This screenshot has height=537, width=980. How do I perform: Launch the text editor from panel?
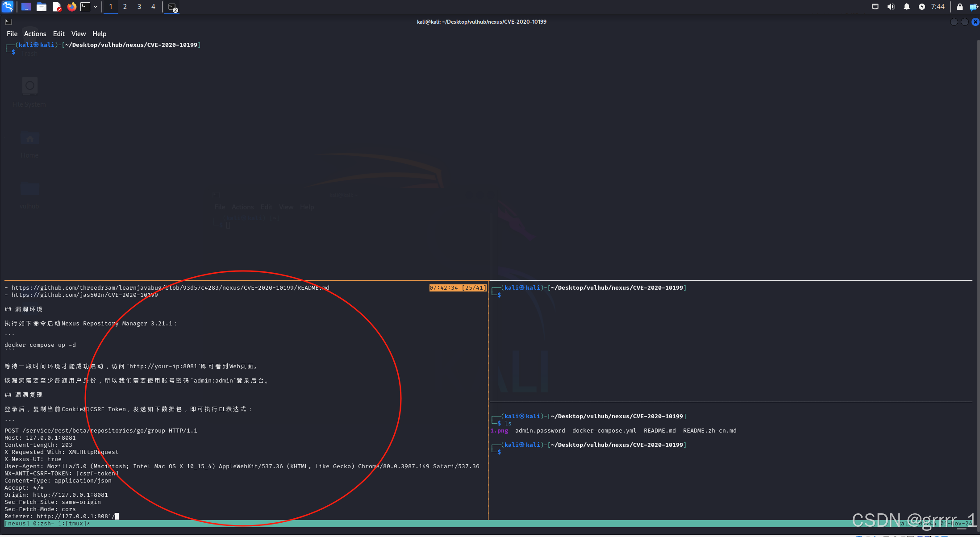[x=57, y=7]
